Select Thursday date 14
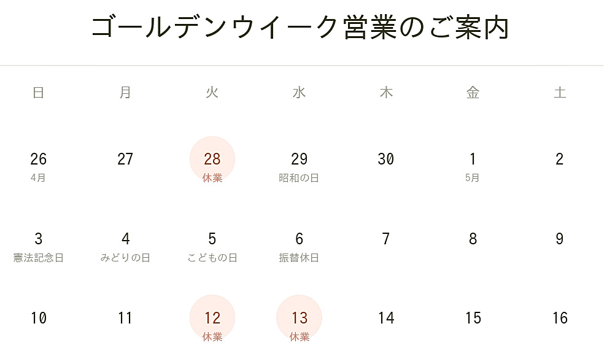The width and height of the screenshot is (607, 364). tap(386, 318)
